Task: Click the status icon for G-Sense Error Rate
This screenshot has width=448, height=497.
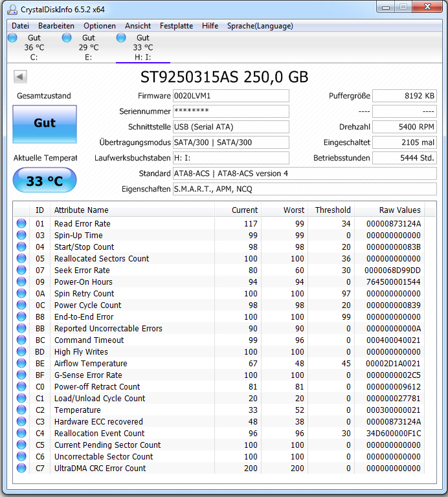Action: point(21,375)
